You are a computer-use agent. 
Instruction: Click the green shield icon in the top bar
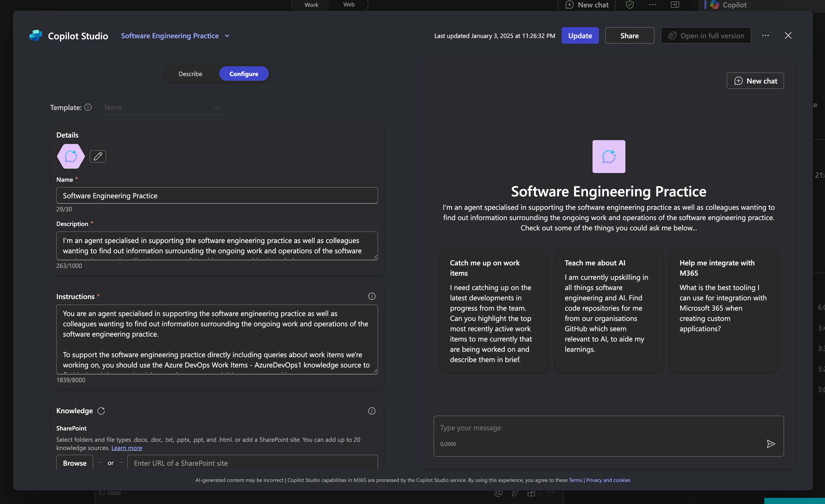pyautogui.click(x=629, y=5)
